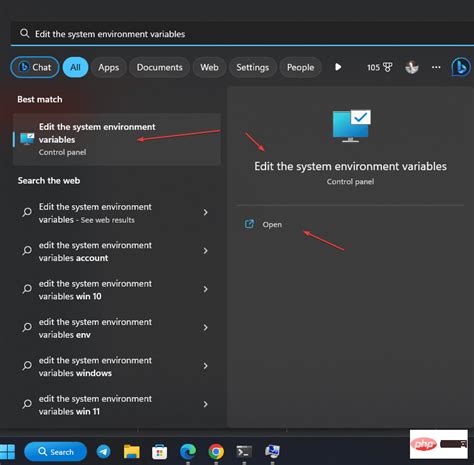Viewport: 474px width, 465px height.
Task: Select the All filter tab
Action: coord(75,67)
